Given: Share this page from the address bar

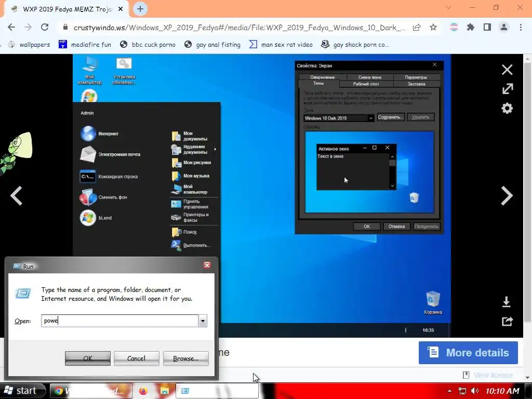Looking at the screenshot, I should click(417, 28).
